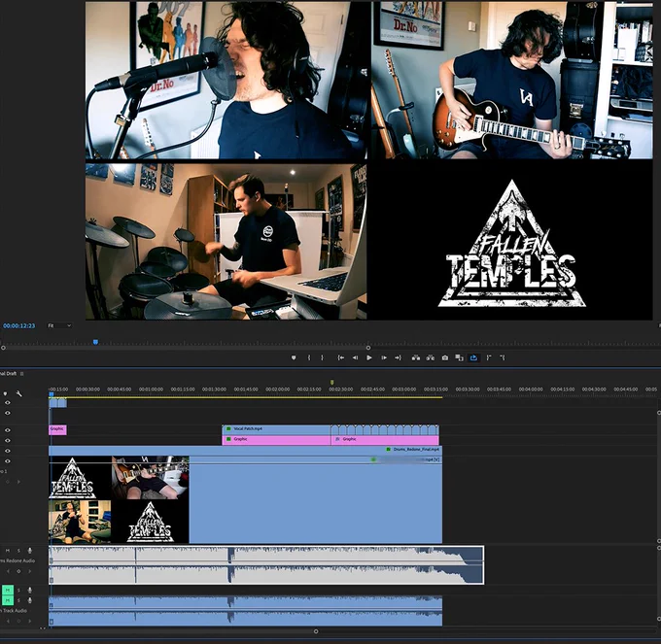Select the Final Draft sequence tab
Viewport: 661px width, 644px height.
(8, 374)
